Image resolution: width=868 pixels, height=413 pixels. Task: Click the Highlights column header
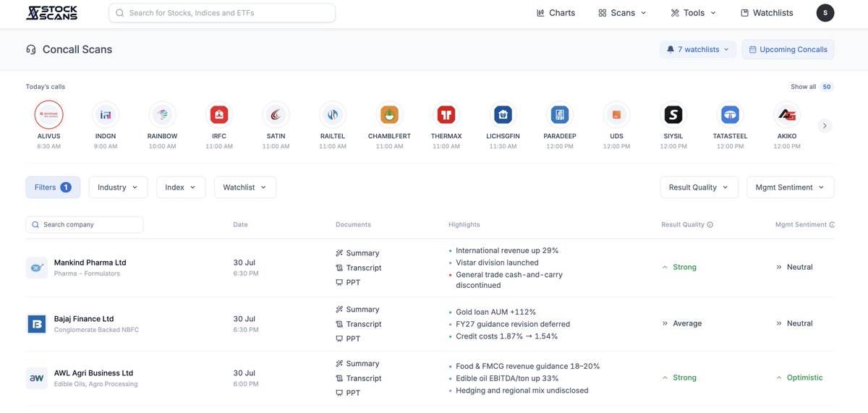coord(464,225)
